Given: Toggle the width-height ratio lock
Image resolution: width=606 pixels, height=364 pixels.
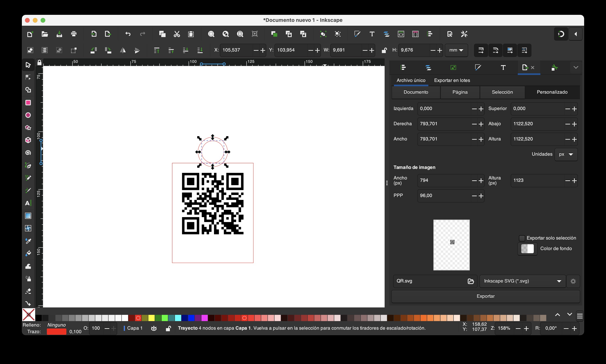Looking at the screenshot, I should pos(384,50).
